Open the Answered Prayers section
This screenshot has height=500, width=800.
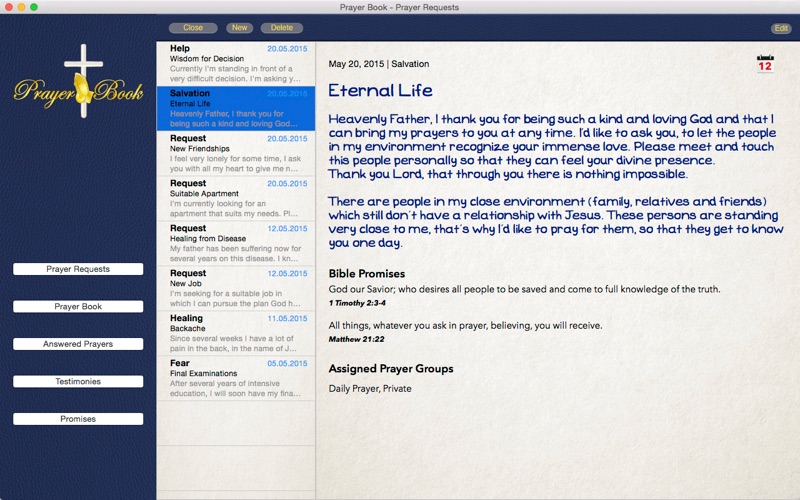pyautogui.click(x=78, y=344)
